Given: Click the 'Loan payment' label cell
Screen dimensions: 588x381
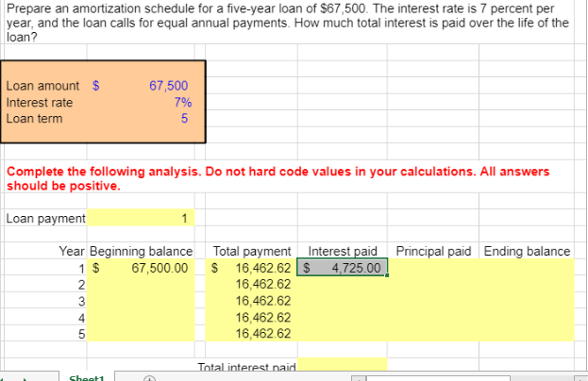Looking at the screenshot, I should (45, 218).
